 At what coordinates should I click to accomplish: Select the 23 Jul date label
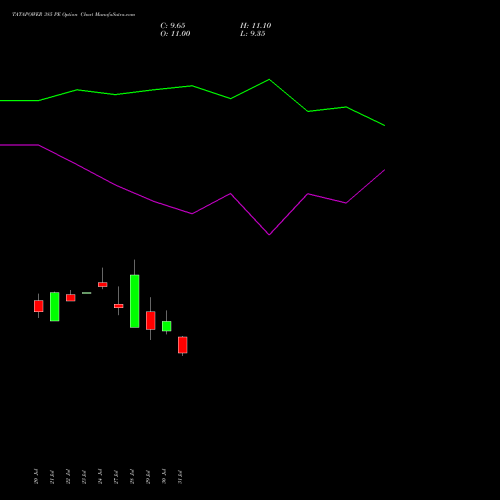[x=84, y=477]
